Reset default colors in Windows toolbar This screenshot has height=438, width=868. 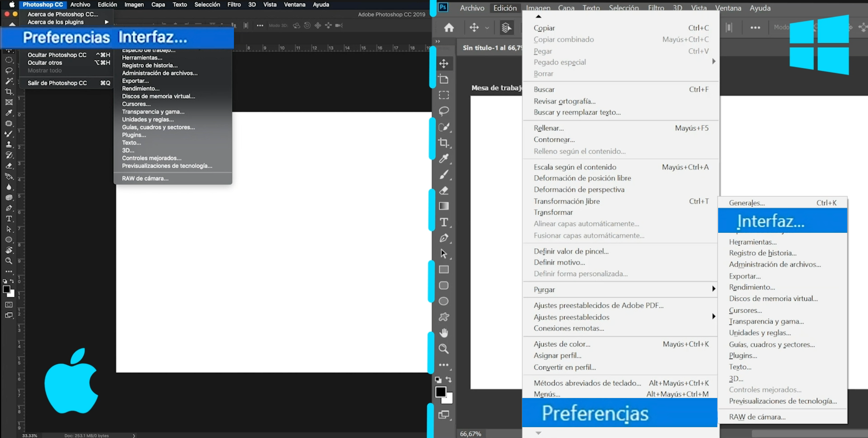(x=438, y=380)
